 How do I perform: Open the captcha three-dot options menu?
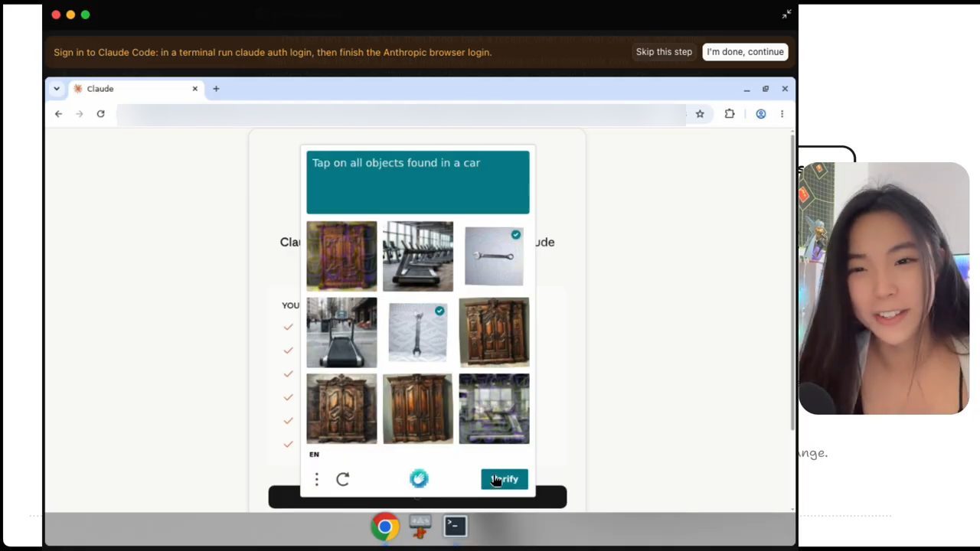pos(316,479)
